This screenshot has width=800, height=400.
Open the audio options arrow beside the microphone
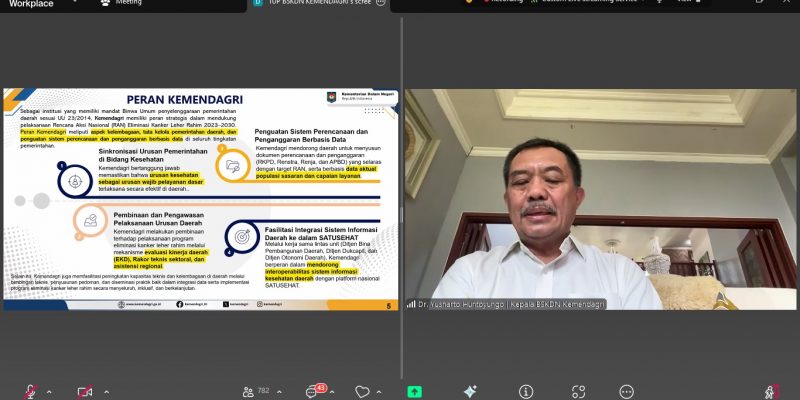point(49,392)
